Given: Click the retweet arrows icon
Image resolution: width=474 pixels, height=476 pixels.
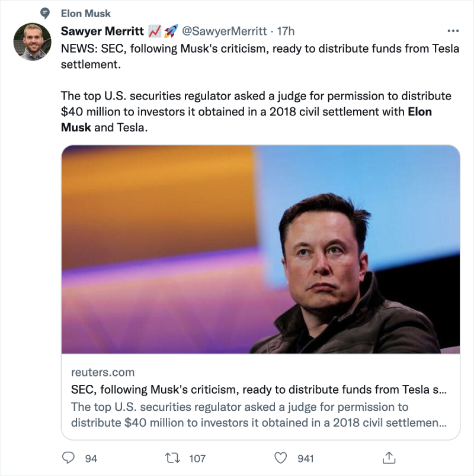Looking at the screenshot, I should tap(174, 458).
